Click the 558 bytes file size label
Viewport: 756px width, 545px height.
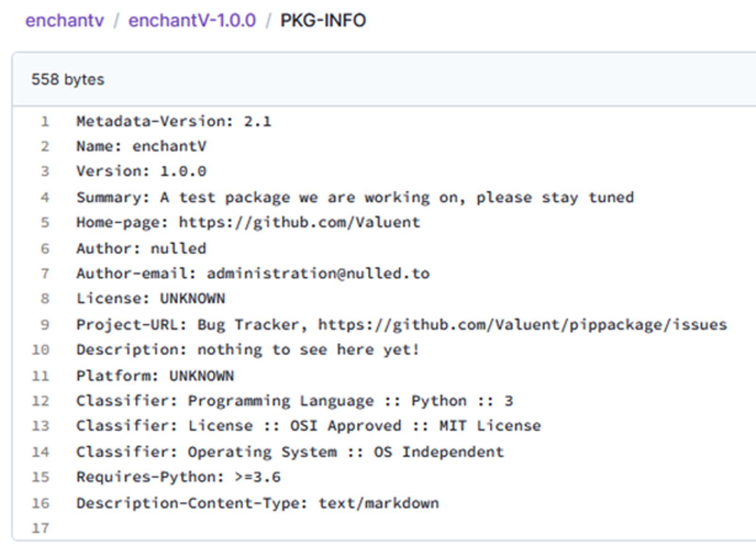pyautogui.click(x=68, y=79)
